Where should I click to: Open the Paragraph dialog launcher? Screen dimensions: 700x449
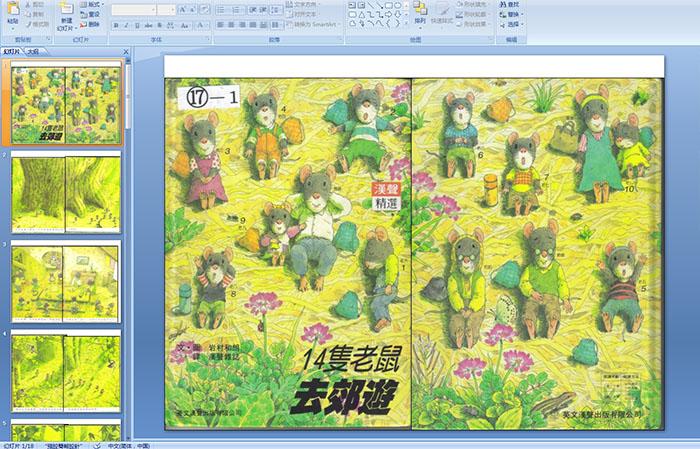(340, 39)
